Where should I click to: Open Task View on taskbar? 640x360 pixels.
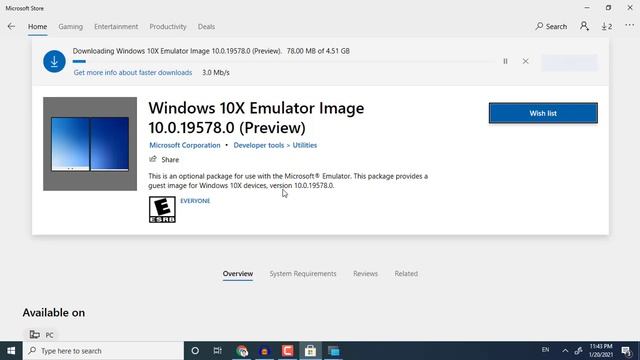tap(218, 351)
